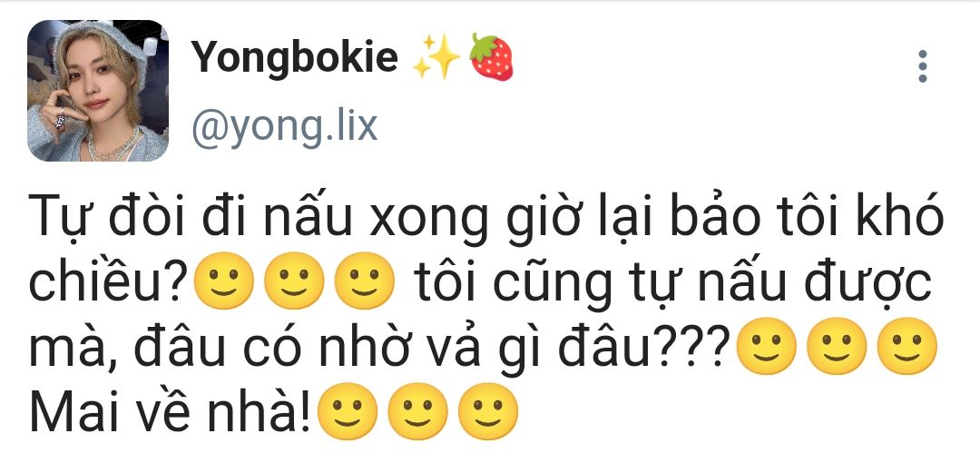Click the middle smiley after "Mai về nhà!"
Image resolution: width=980 pixels, height=473 pixels.
click(417, 411)
